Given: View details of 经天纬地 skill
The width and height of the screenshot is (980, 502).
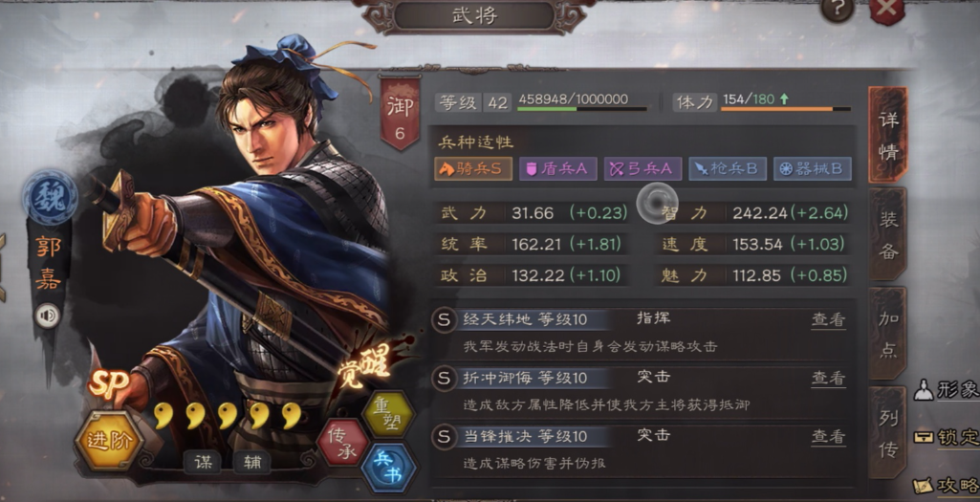Looking at the screenshot, I should point(828,320).
